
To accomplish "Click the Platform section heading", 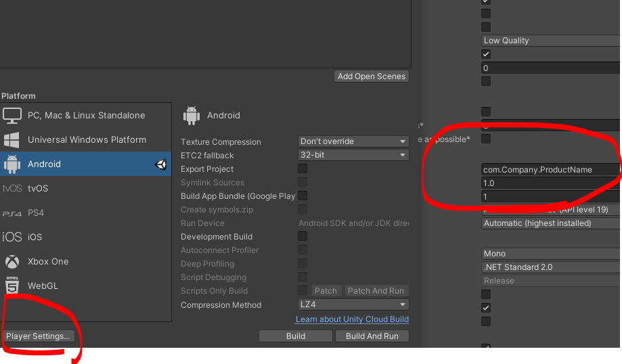I will click(18, 96).
